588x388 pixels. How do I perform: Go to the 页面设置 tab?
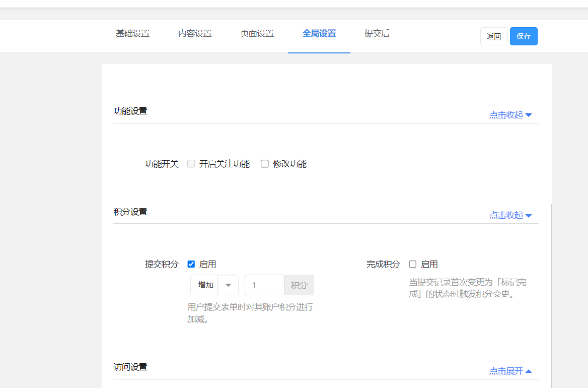tap(257, 33)
